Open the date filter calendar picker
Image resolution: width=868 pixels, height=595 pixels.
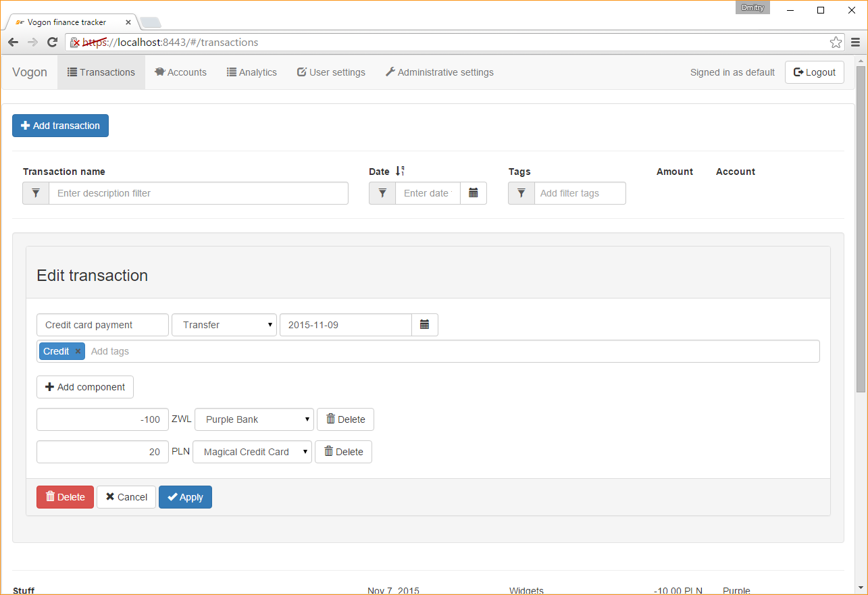pos(474,193)
